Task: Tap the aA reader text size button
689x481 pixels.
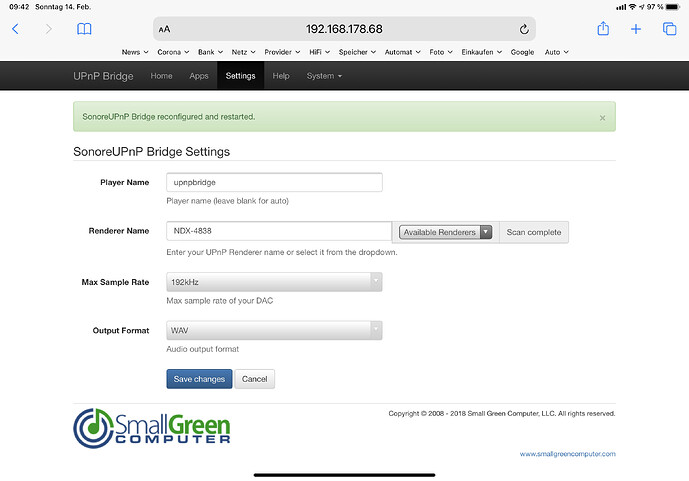Action: [x=165, y=30]
